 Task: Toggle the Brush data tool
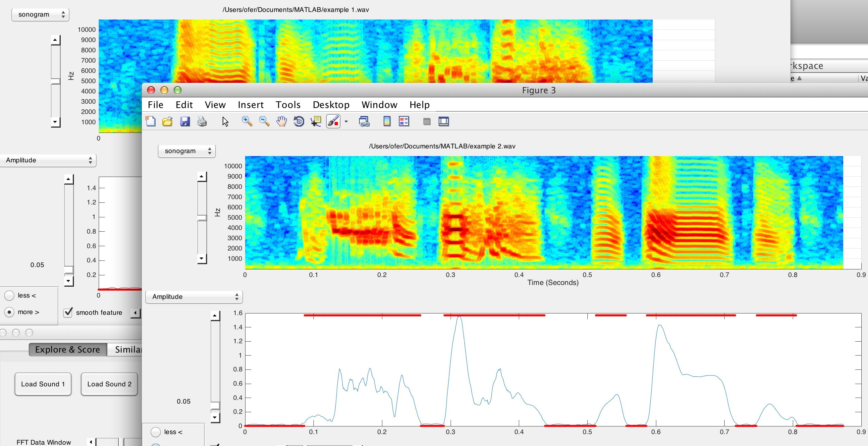point(333,121)
